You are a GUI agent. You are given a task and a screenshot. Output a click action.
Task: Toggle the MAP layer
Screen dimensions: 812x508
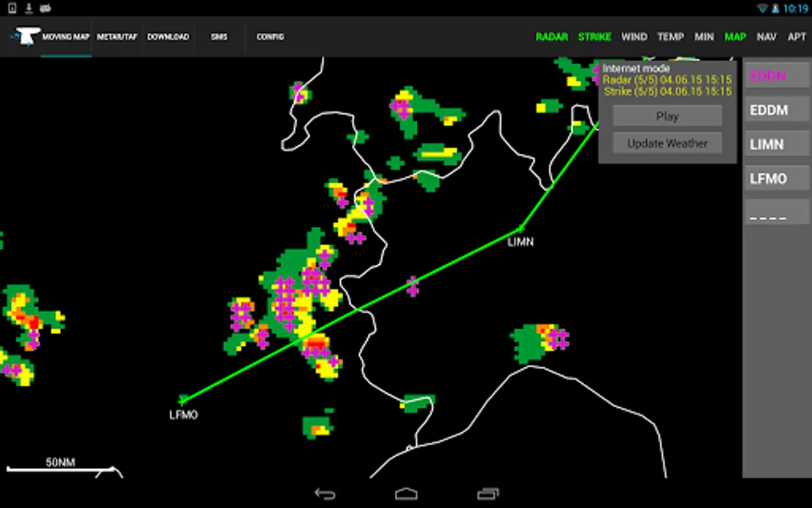pyautogui.click(x=735, y=37)
